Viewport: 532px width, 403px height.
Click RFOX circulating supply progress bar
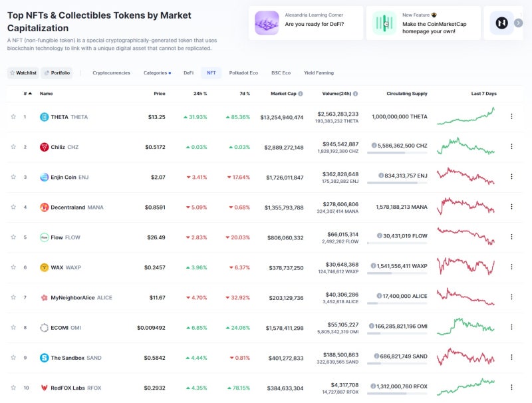(397, 394)
